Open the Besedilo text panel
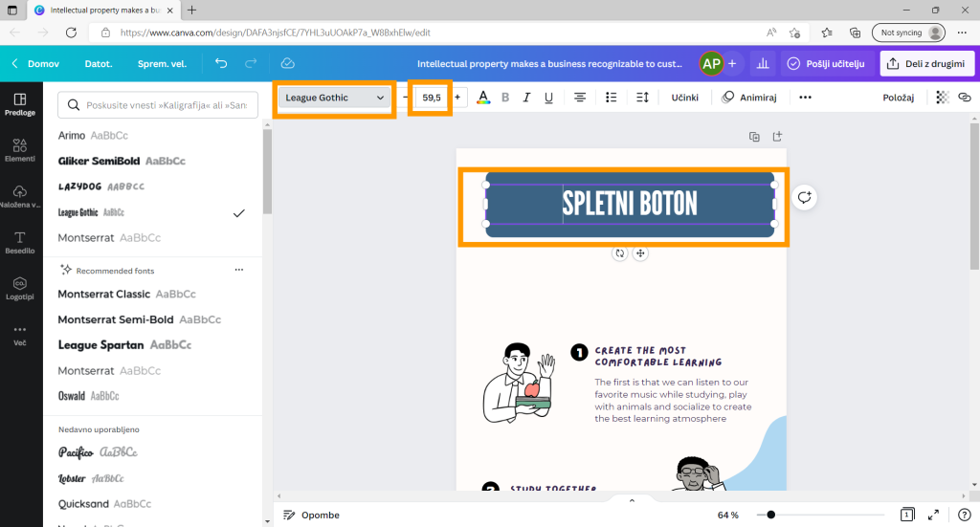This screenshot has height=527, width=980. (x=20, y=242)
